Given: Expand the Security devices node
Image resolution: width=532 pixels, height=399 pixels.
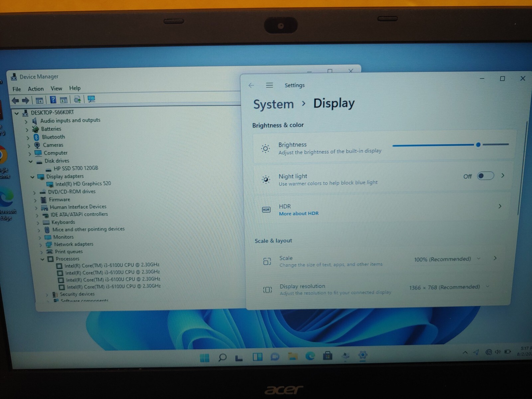Looking at the screenshot, I should point(47,295).
